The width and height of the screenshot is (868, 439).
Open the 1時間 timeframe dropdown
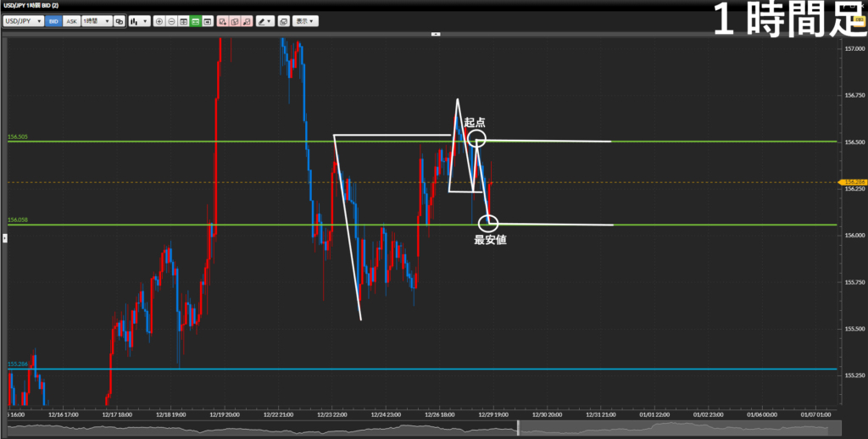[x=96, y=21]
